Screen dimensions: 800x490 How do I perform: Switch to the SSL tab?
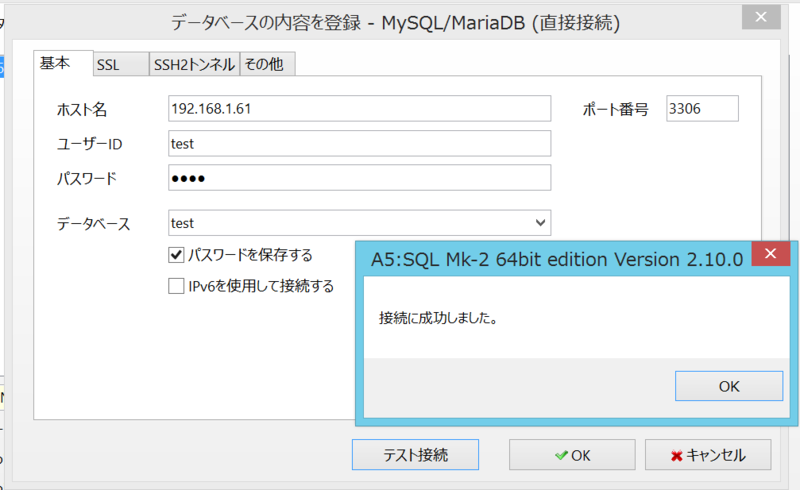click(121, 64)
